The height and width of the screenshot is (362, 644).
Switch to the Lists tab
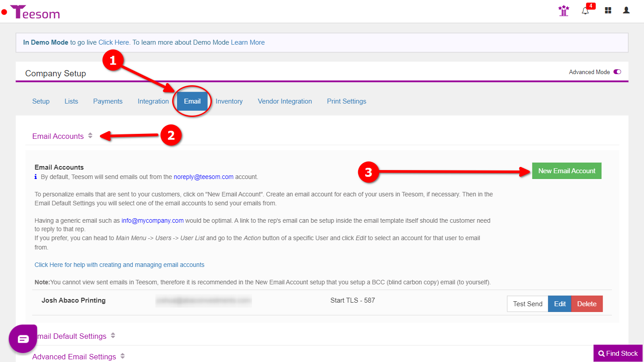point(71,101)
